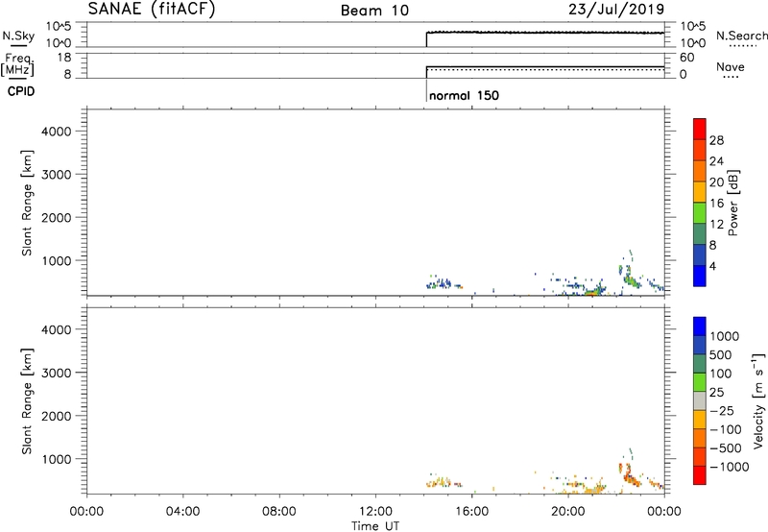This screenshot has height=532, width=768.
Task: Click the 2000 tick in velocity panel
Action: (57, 416)
